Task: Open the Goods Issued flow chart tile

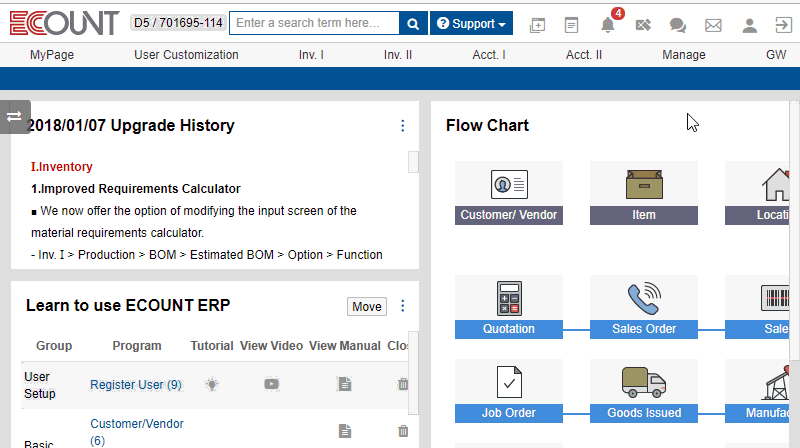Action: 644,391
